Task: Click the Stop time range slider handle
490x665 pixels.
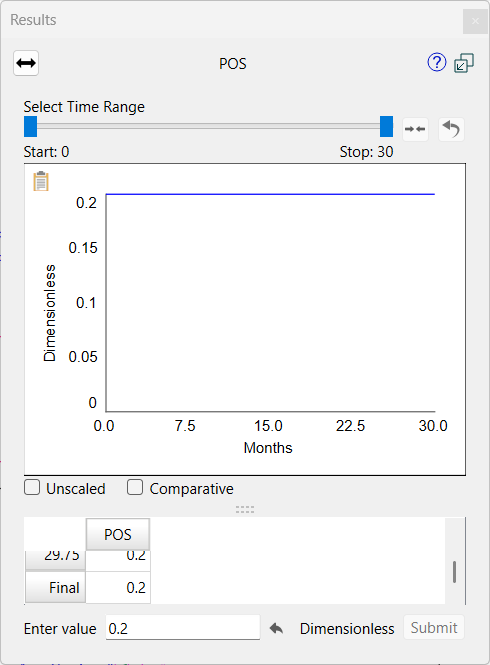Action: (x=386, y=127)
